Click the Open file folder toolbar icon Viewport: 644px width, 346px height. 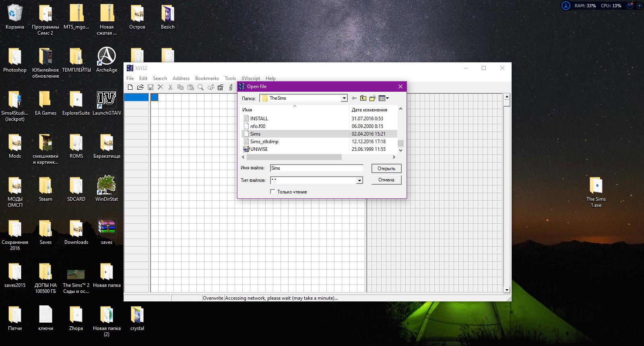click(140, 87)
